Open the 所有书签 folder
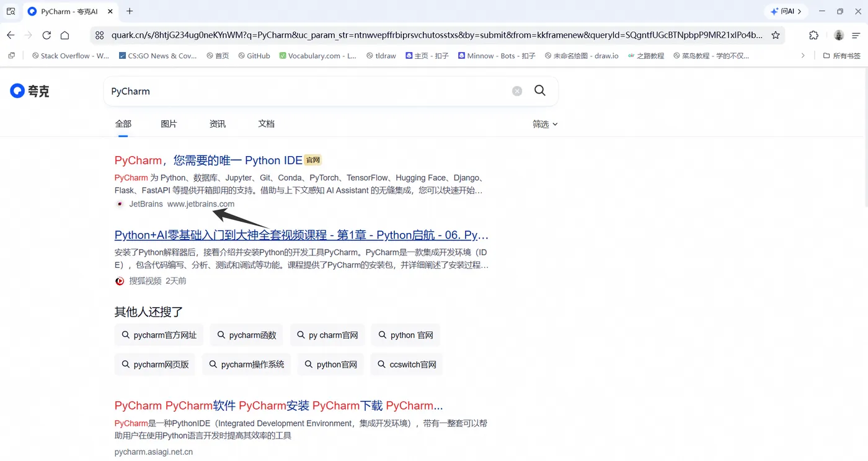The image size is (868, 461). (842, 56)
